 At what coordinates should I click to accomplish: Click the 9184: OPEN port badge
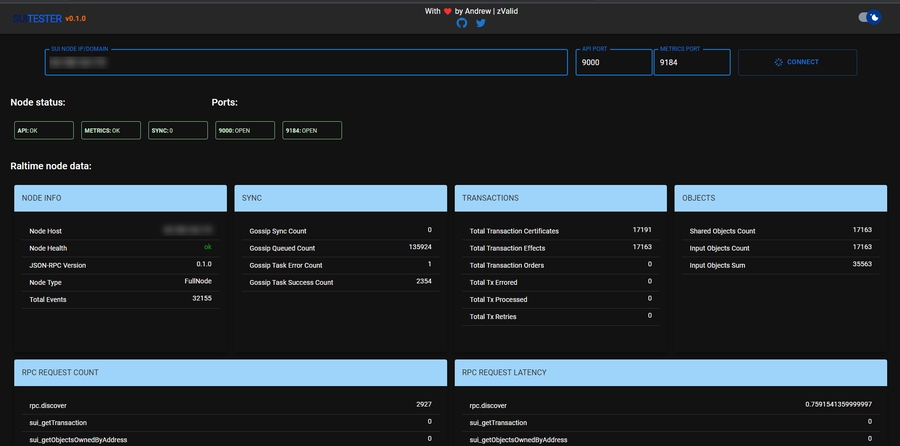311,130
